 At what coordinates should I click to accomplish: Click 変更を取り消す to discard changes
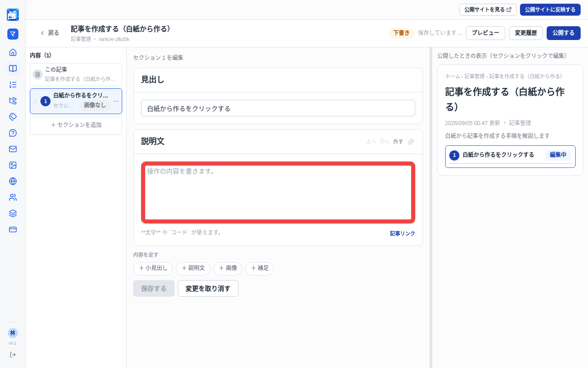(208, 288)
